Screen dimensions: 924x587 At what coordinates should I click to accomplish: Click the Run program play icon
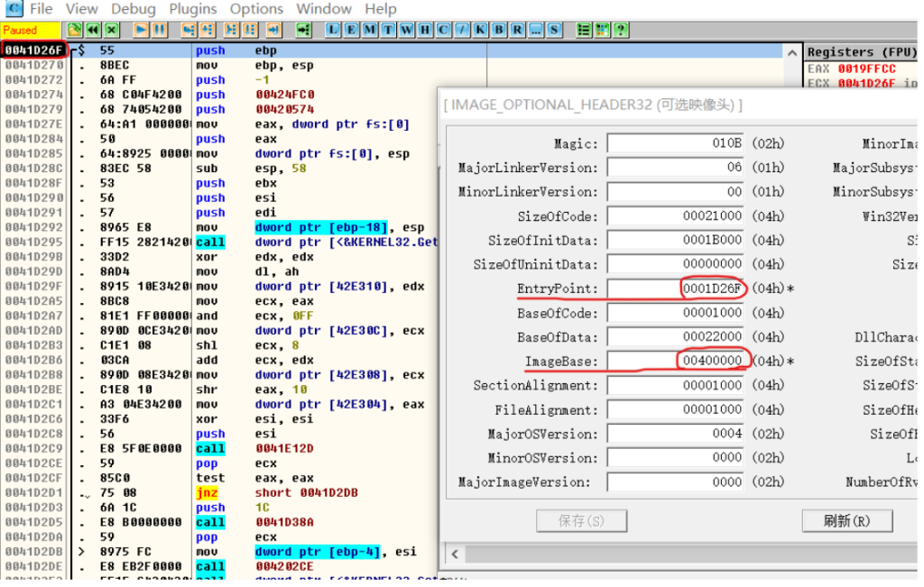pyautogui.click(x=142, y=30)
